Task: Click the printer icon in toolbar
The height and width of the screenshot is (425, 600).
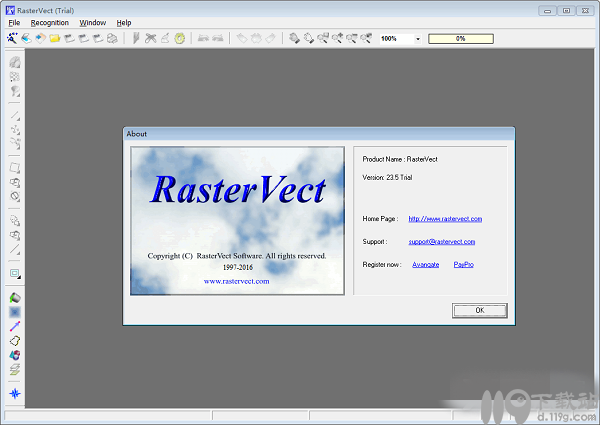Action: point(112,38)
